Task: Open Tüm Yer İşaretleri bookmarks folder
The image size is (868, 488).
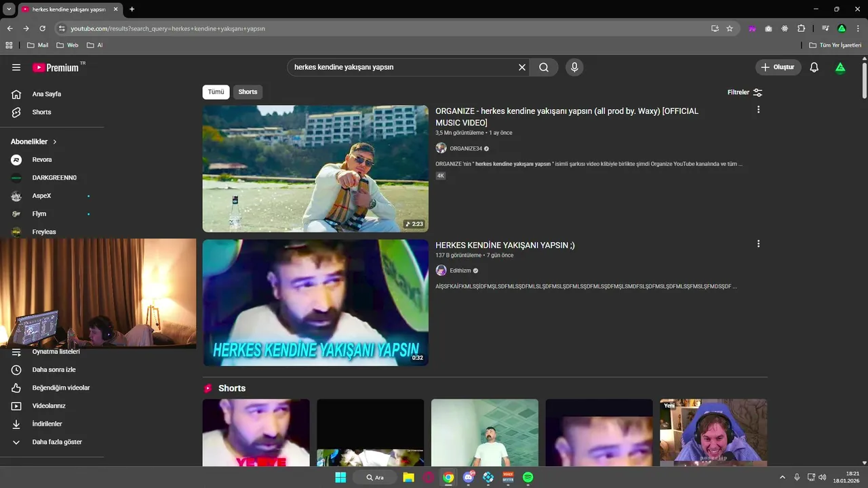Action: tap(835, 45)
